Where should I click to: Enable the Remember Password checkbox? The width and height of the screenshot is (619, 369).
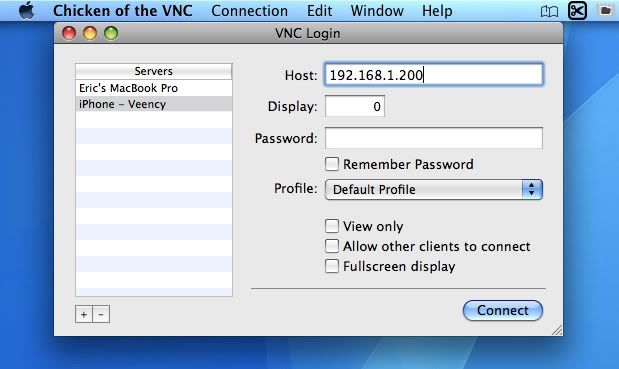(x=332, y=164)
